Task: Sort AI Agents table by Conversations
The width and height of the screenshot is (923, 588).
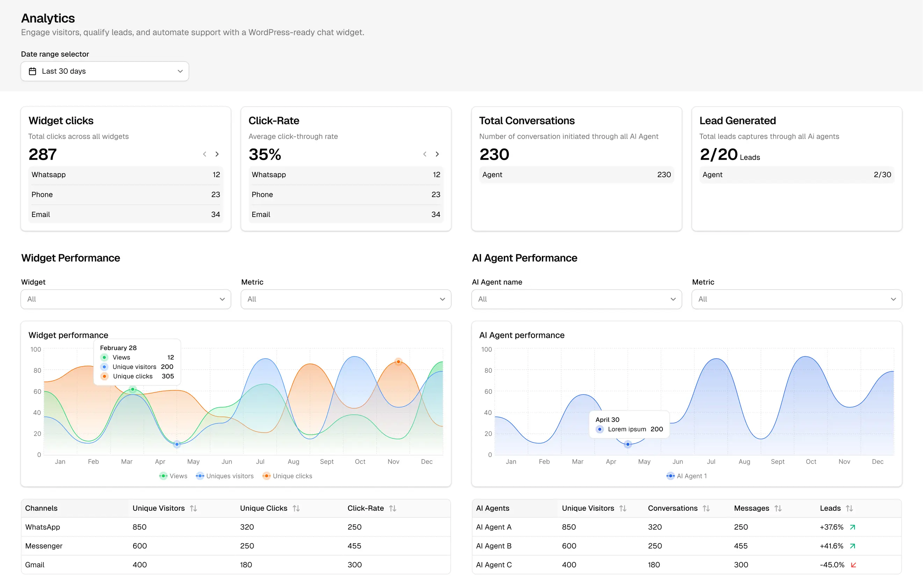Action: [706, 508]
